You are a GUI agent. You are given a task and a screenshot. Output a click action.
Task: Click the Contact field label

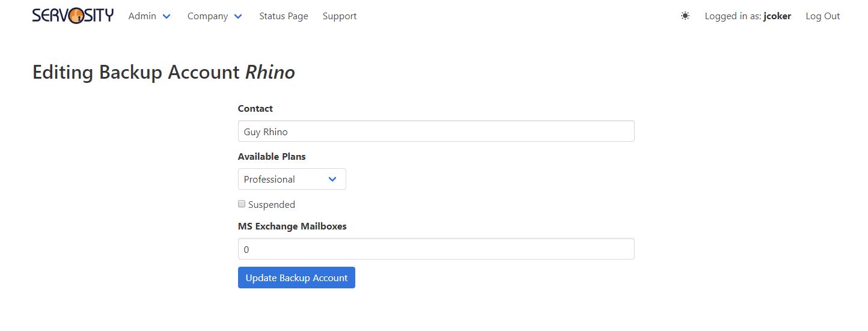point(255,109)
